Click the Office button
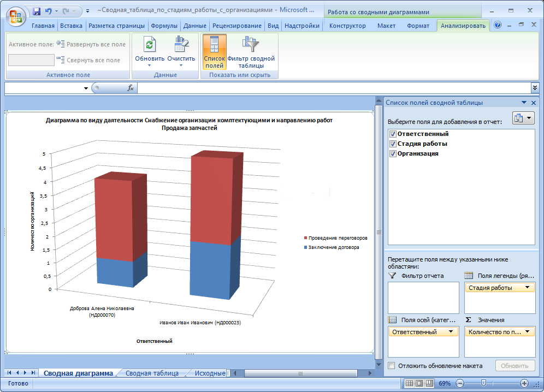This screenshot has width=544, height=392. pos(16,16)
